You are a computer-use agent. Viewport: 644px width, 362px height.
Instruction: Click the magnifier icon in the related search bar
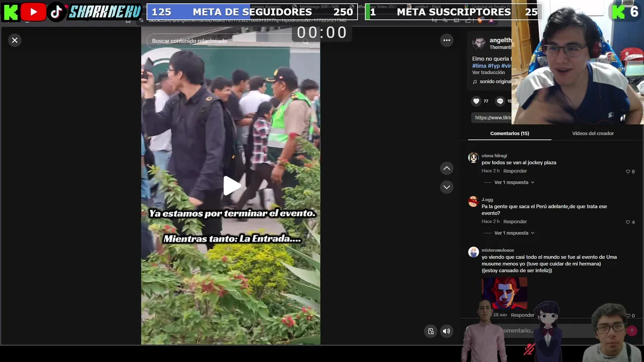[305, 42]
